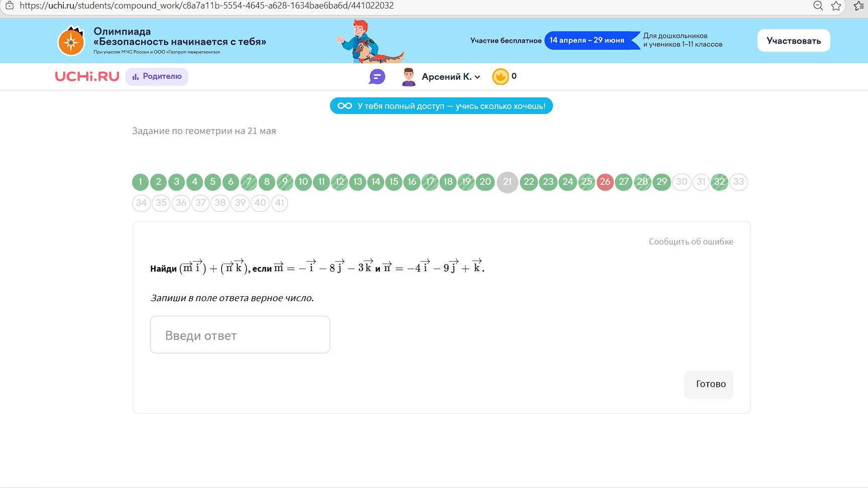Go to task number 29
Screen dimensions: 868x488
coord(662,182)
